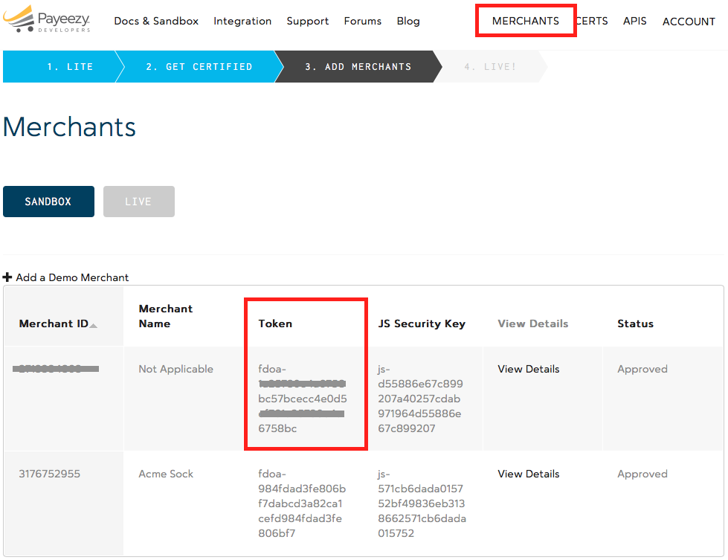View Details for Not Applicable merchant
The height and width of the screenshot is (560, 728).
[x=529, y=369]
